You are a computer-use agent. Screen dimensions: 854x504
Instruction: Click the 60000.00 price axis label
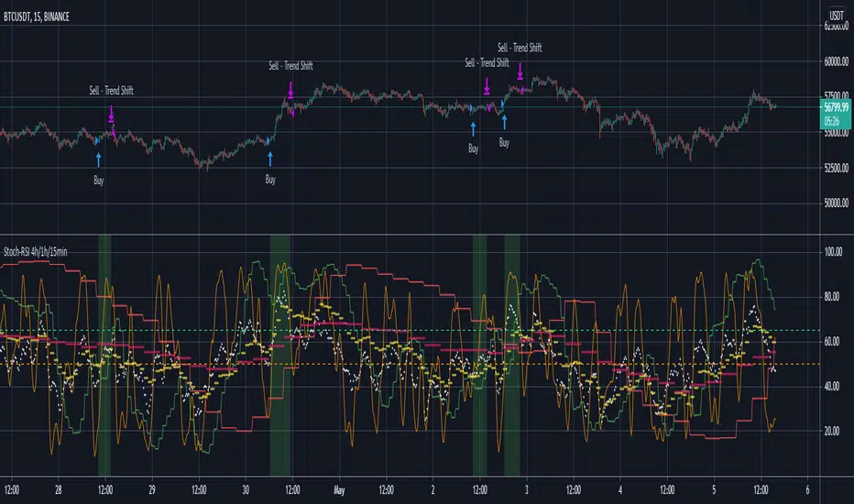(x=836, y=61)
